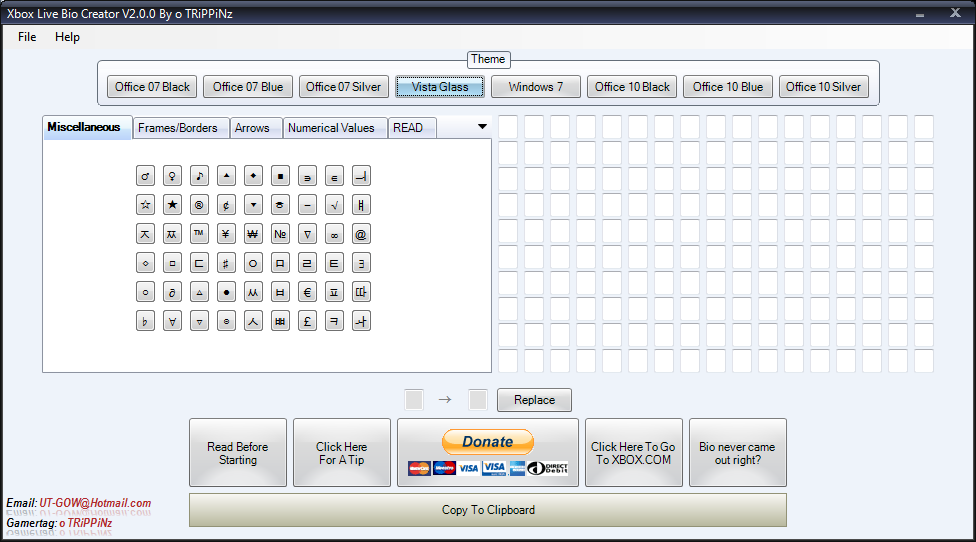Viewport: 976px width, 542px height.
Task: Insert the minus dash symbol
Action: point(307,205)
